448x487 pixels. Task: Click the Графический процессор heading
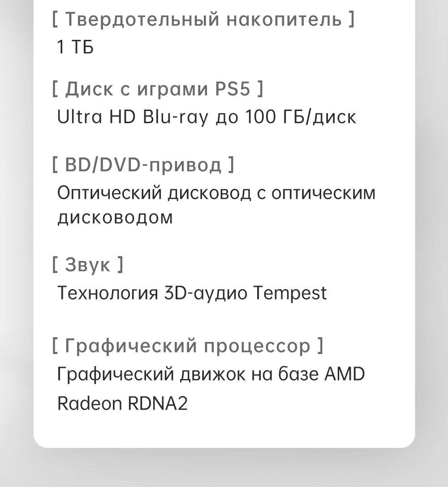pos(187,346)
